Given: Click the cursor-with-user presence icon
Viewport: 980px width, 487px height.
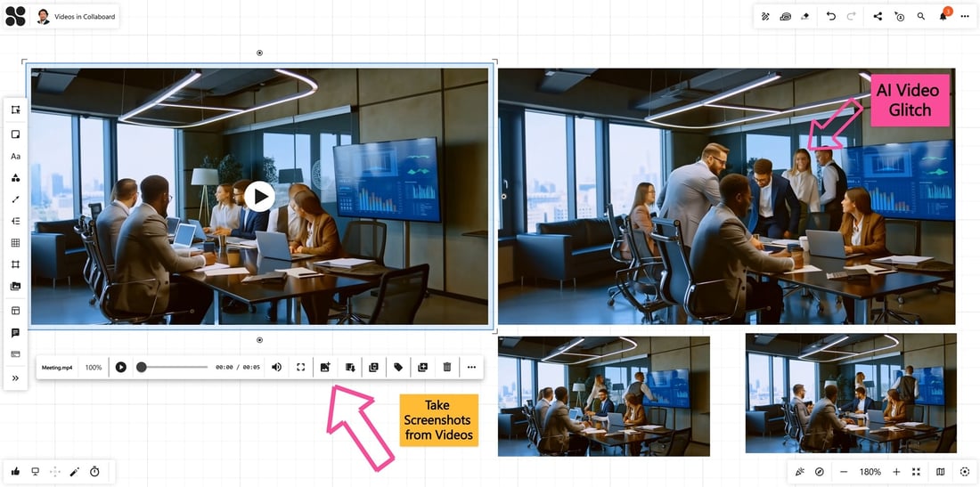Looking at the screenshot, I should coord(899,17).
